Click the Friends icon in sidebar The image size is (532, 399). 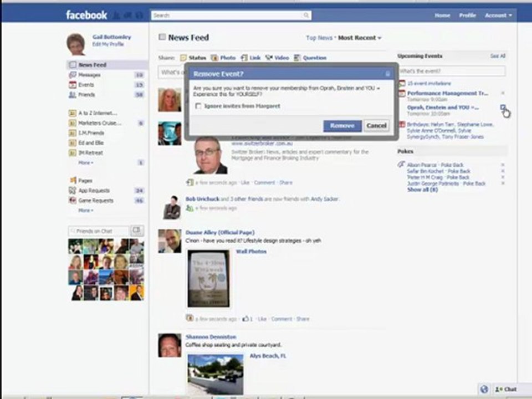coord(73,95)
